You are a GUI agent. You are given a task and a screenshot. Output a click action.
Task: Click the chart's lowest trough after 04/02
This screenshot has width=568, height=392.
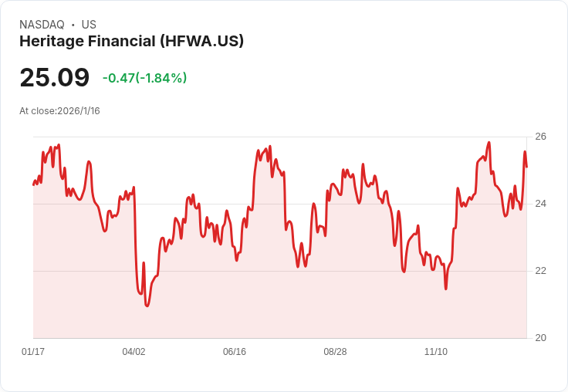coord(147,306)
